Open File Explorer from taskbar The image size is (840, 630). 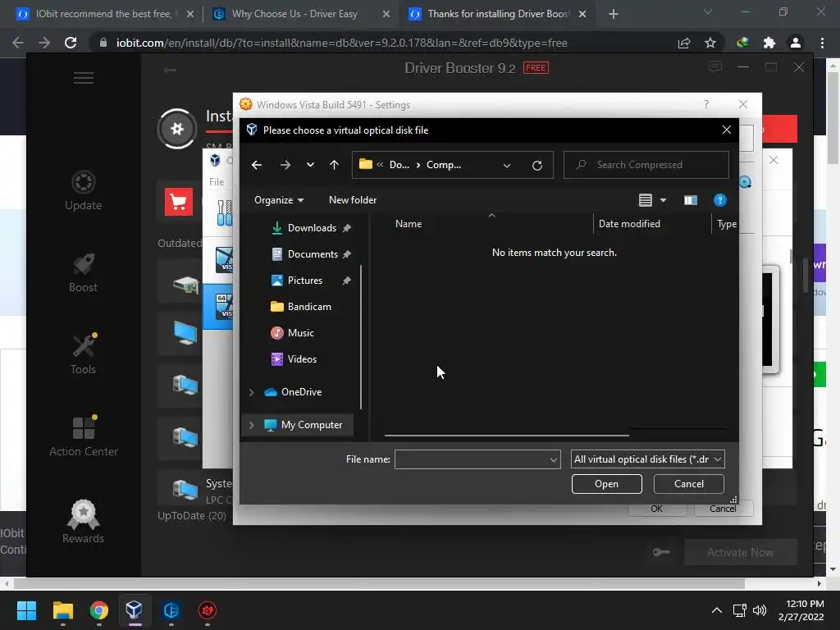62,610
